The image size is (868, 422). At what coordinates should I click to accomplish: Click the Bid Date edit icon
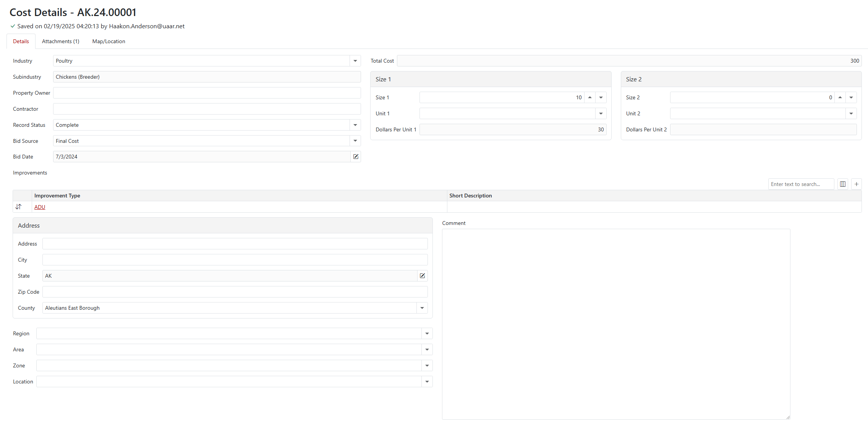(x=356, y=157)
